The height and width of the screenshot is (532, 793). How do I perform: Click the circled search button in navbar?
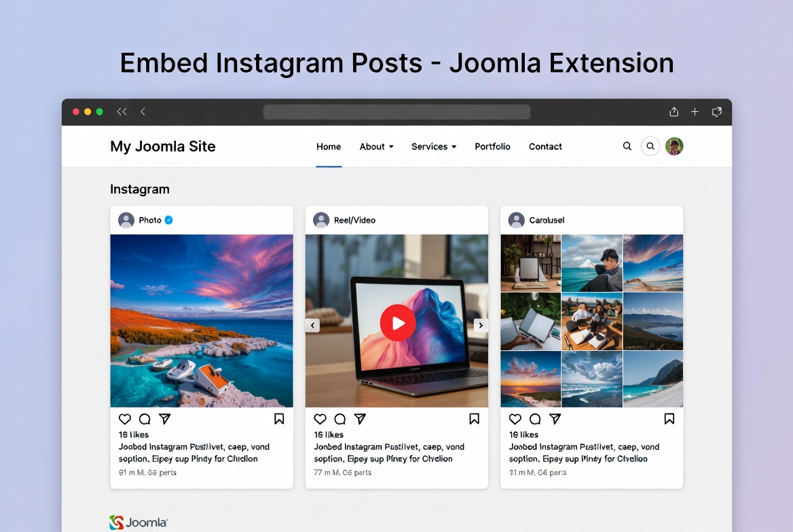[650, 146]
